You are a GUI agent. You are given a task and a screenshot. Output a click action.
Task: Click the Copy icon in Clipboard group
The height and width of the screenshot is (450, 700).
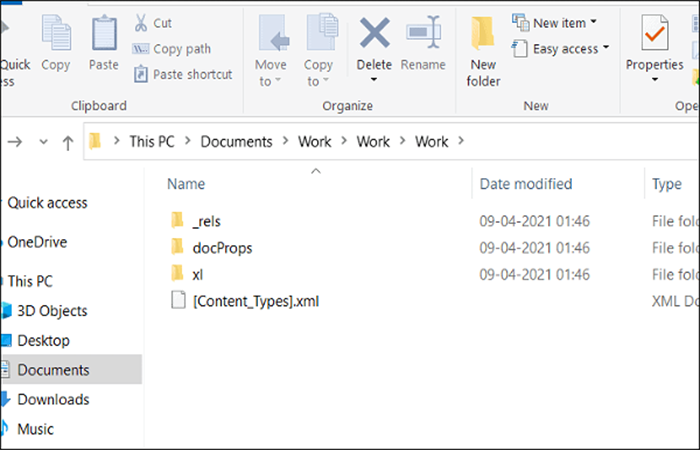coord(56,33)
